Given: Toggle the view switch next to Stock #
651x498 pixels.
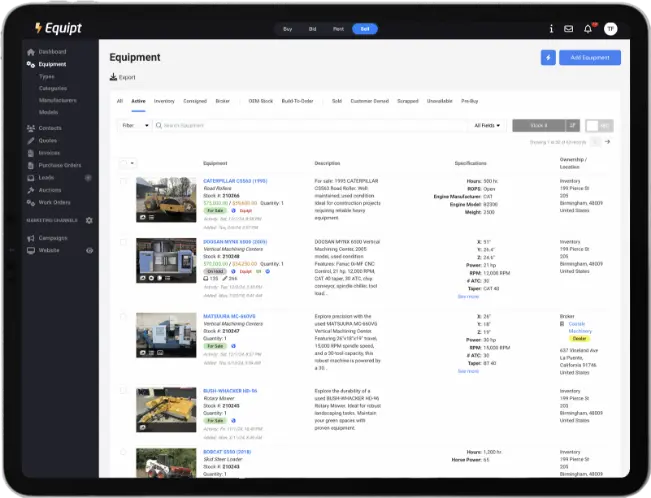Looking at the screenshot, I should pos(599,125).
